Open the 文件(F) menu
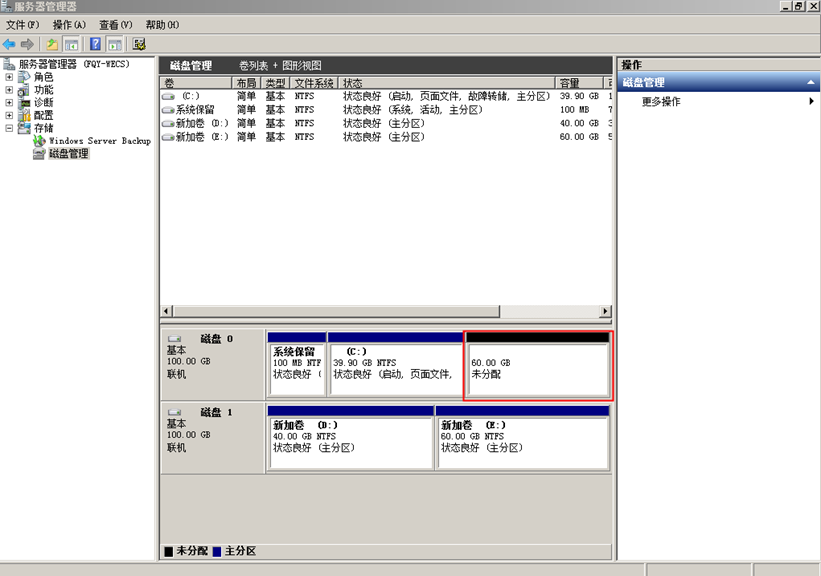 [x=23, y=24]
